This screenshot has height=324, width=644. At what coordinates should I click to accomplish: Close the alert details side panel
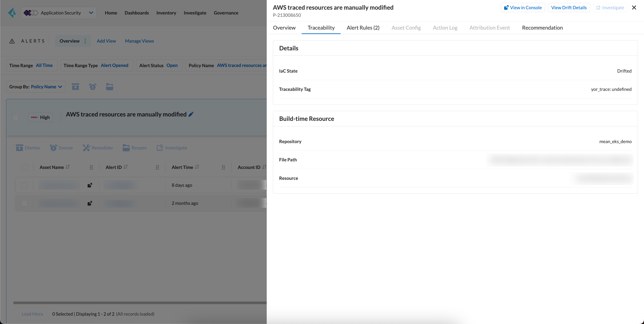634,8
